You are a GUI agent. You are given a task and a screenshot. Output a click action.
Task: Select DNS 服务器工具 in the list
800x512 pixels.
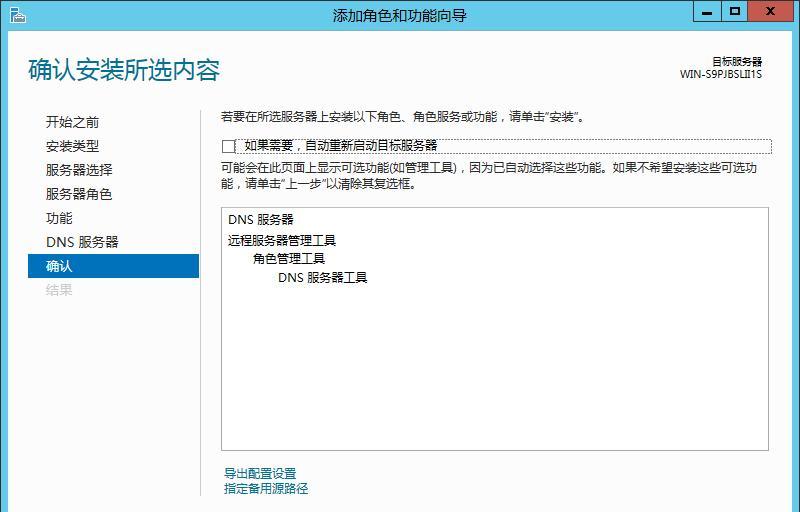point(322,278)
